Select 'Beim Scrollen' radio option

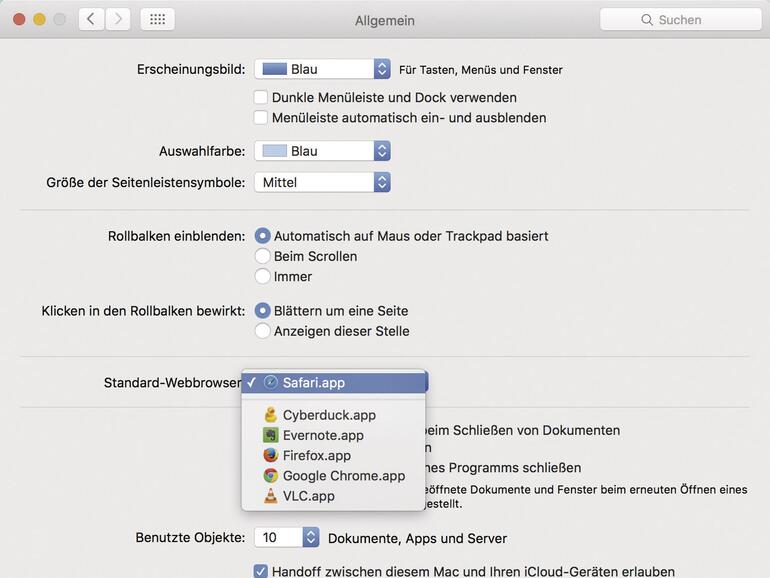click(263, 256)
